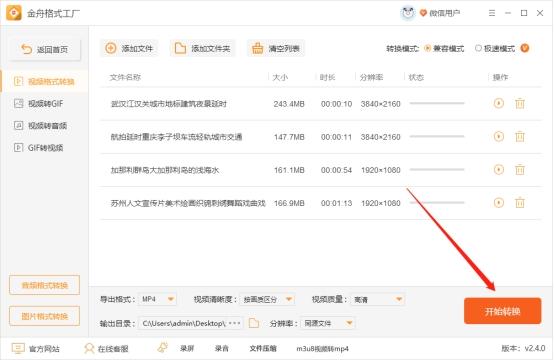Image resolution: width=554 pixels, height=360 pixels.
Task: Open 官方网站 link
Action: point(36,349)
